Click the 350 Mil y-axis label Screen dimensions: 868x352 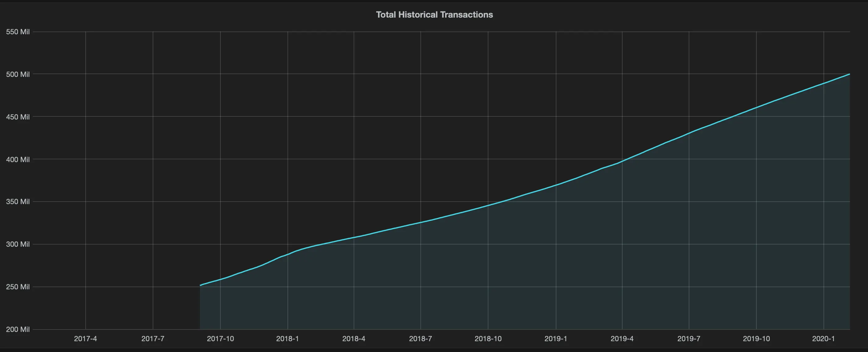pyautogui.click(x=19, y=202)
